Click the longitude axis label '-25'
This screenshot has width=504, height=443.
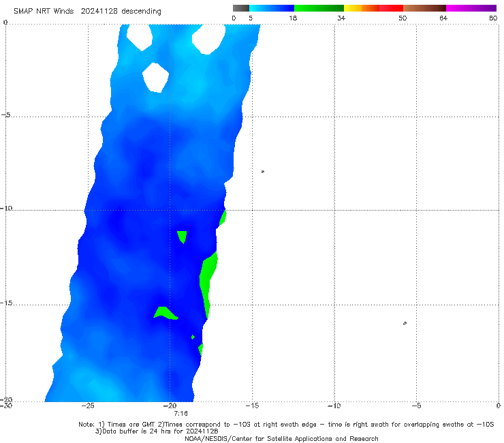coord(88,406)
